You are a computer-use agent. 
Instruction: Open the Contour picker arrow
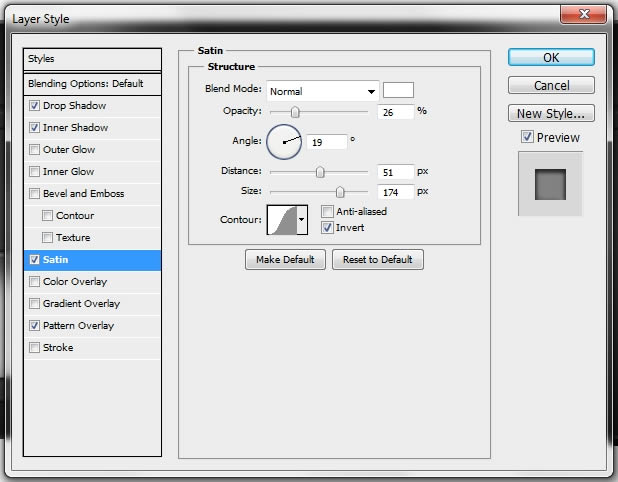(x=302, y=220)
